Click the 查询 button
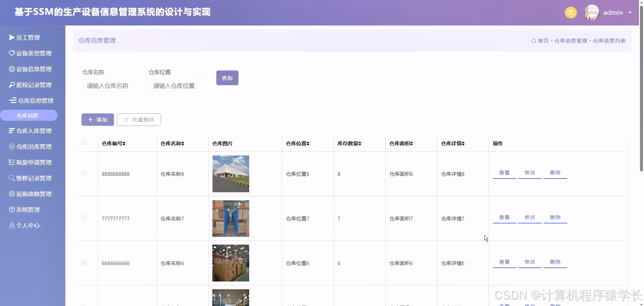This screenshot has width=644, height=306. point(227,78)
